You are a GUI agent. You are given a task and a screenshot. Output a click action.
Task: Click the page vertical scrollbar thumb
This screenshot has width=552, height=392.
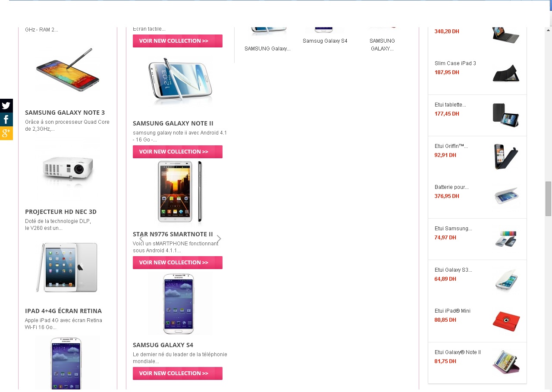click(x=548, y=199)
